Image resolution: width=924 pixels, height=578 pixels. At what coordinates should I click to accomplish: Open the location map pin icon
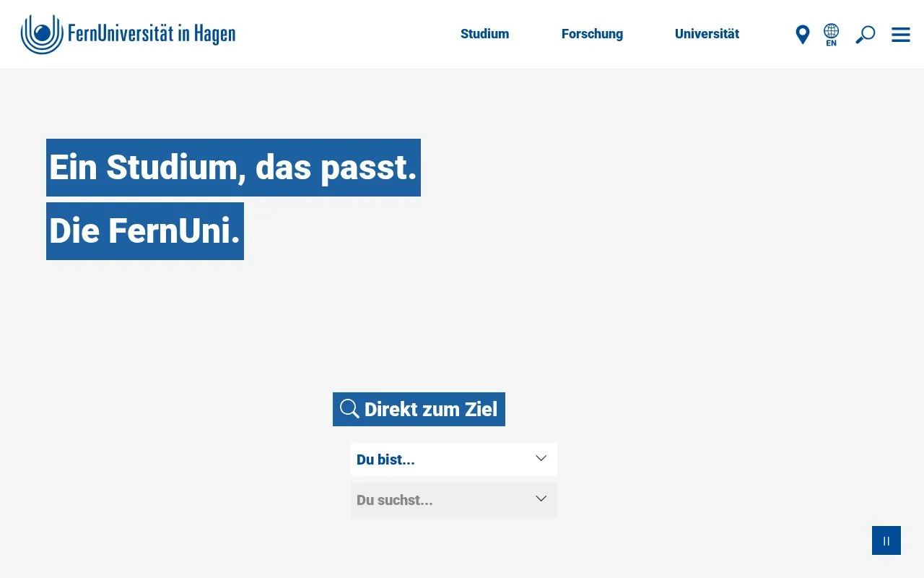[x=802, y=35]
